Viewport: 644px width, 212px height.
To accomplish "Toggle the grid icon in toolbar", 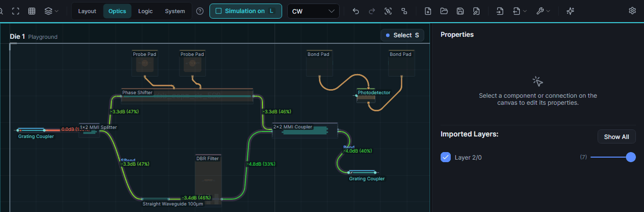I will (x=32, y=11).
